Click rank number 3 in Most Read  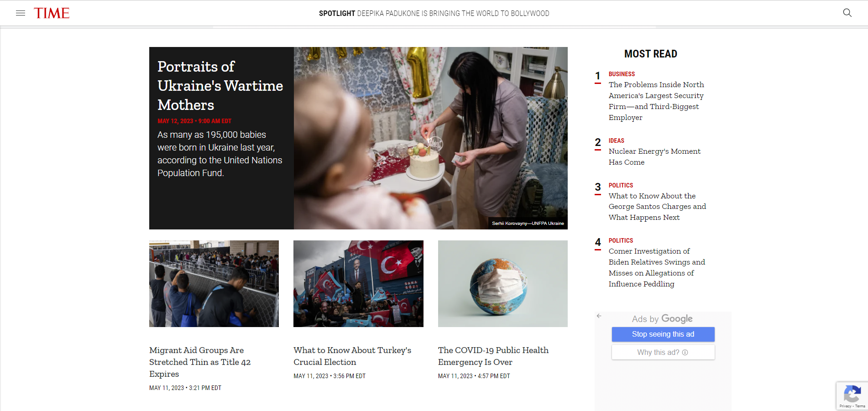(598, 187)
